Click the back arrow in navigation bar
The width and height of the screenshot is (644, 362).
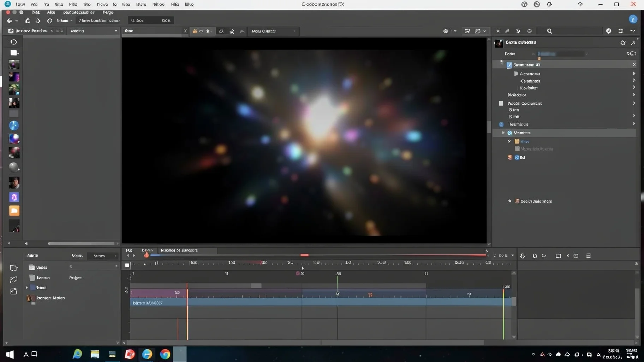(x=10, y=21)
